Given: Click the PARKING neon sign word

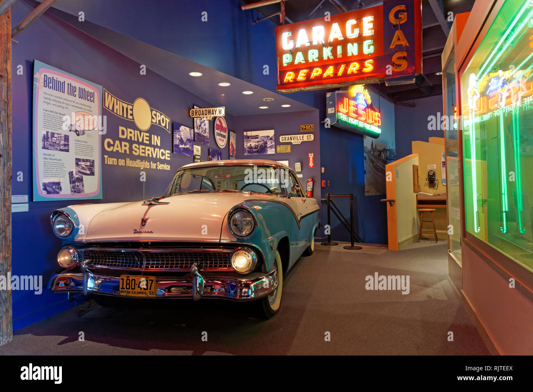Looking at the screenshot, I should 328,53.
